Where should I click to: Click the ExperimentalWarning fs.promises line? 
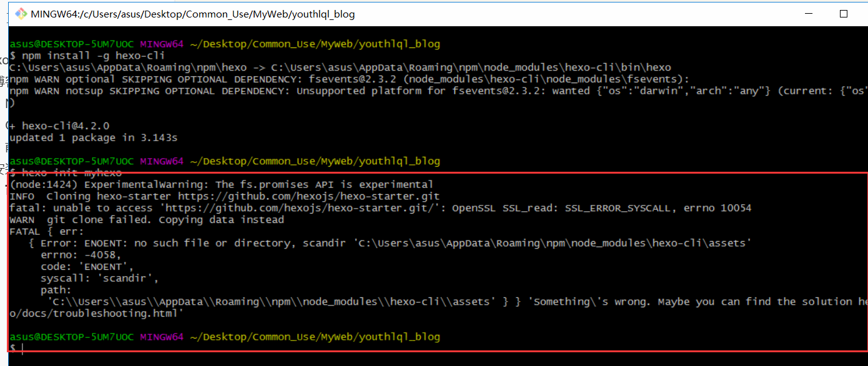222,184
